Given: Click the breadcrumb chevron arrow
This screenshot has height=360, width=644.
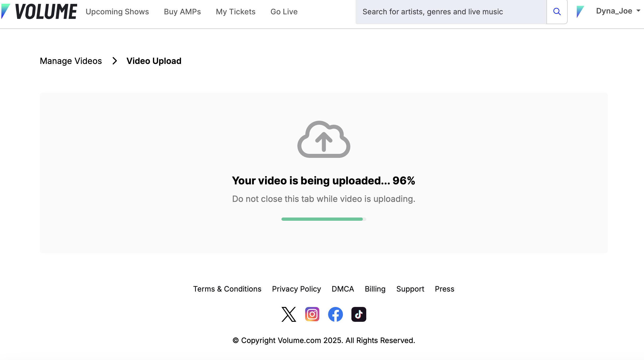Looking at the screenshot, I should [114, 61].
